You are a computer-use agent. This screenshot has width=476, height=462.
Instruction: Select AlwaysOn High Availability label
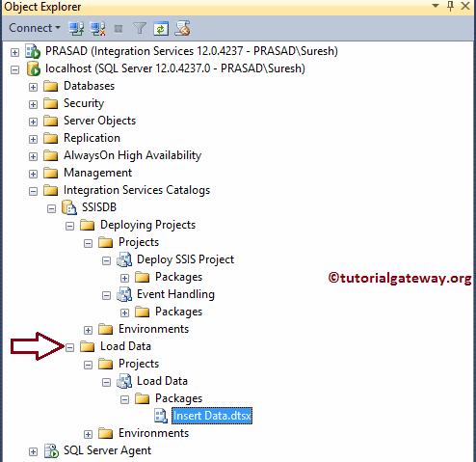pyautogui.click(x=132, y=155)
